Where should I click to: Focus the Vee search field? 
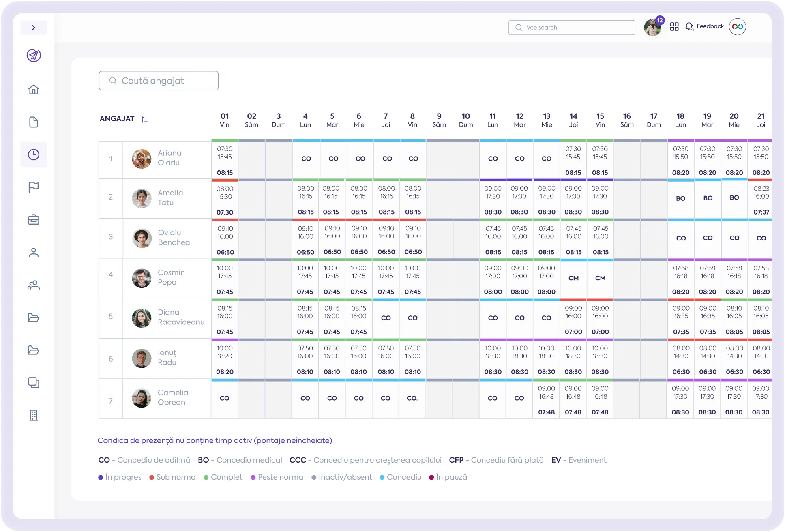(572, 28)
